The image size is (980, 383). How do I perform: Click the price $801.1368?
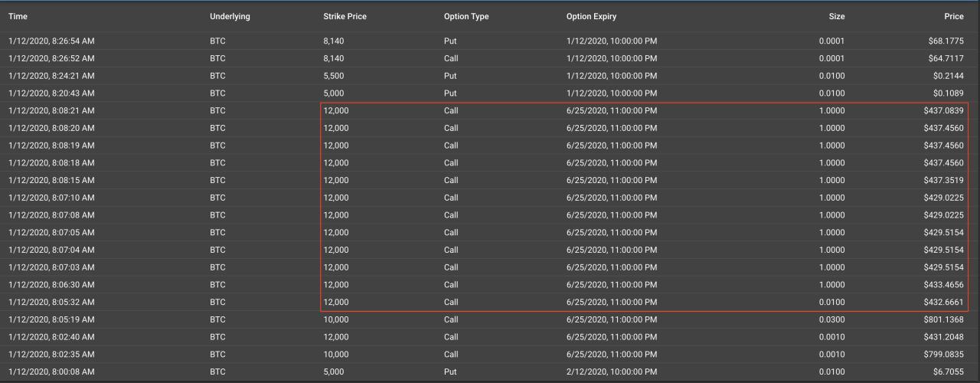tap(943, 319)
